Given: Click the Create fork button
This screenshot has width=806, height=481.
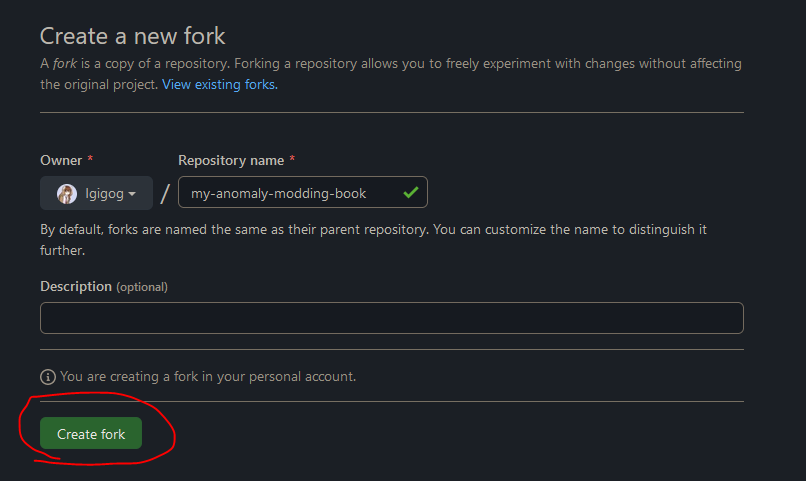Looking at the screenshot, I should point(91,433).
